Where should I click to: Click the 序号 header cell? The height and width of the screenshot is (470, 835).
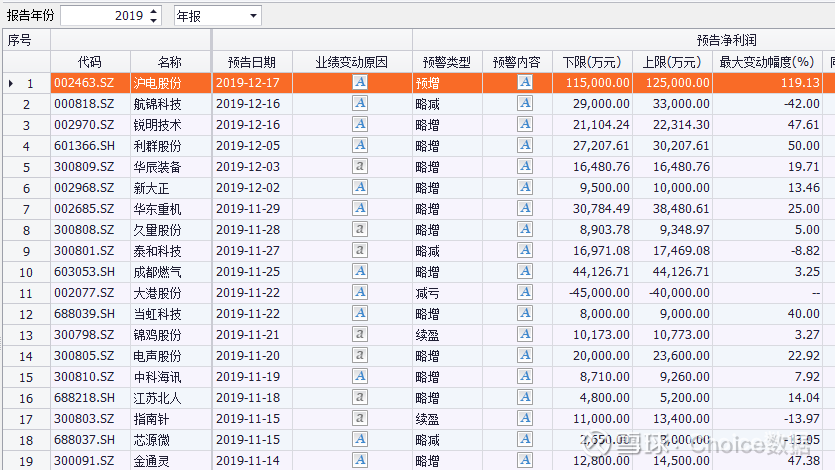point(26,40)
